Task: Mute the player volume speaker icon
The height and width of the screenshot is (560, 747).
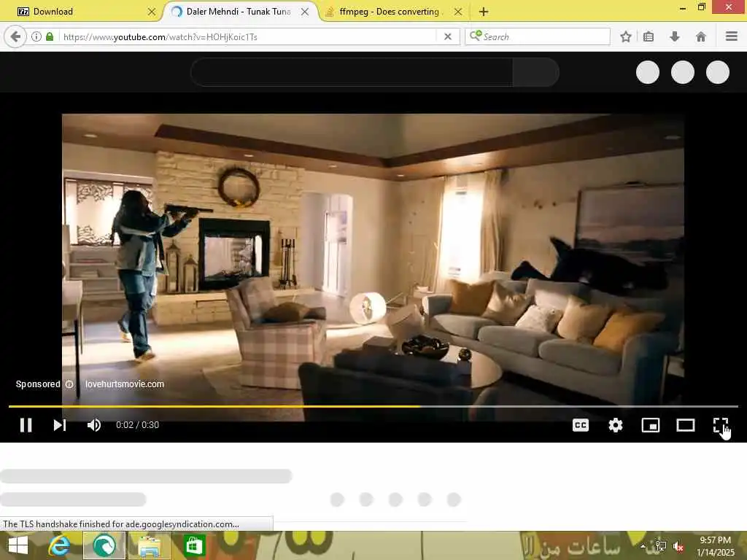Action: [94, 425]
